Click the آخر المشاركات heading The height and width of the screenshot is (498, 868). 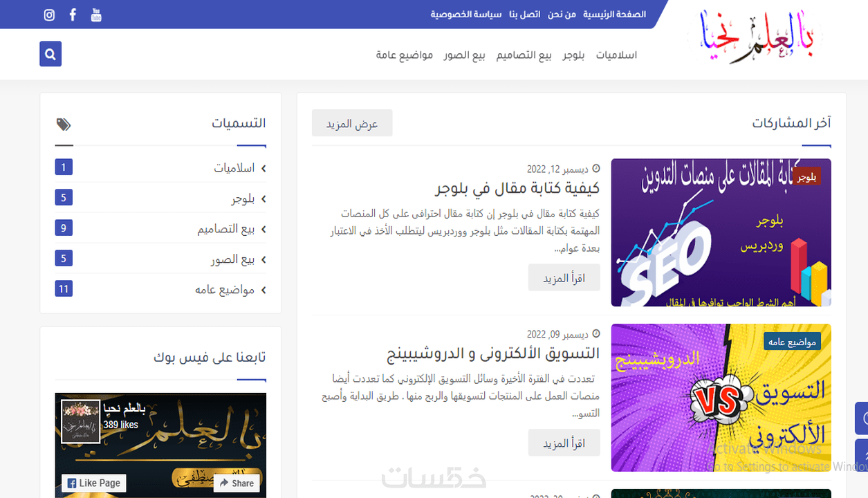coord(792,123)
